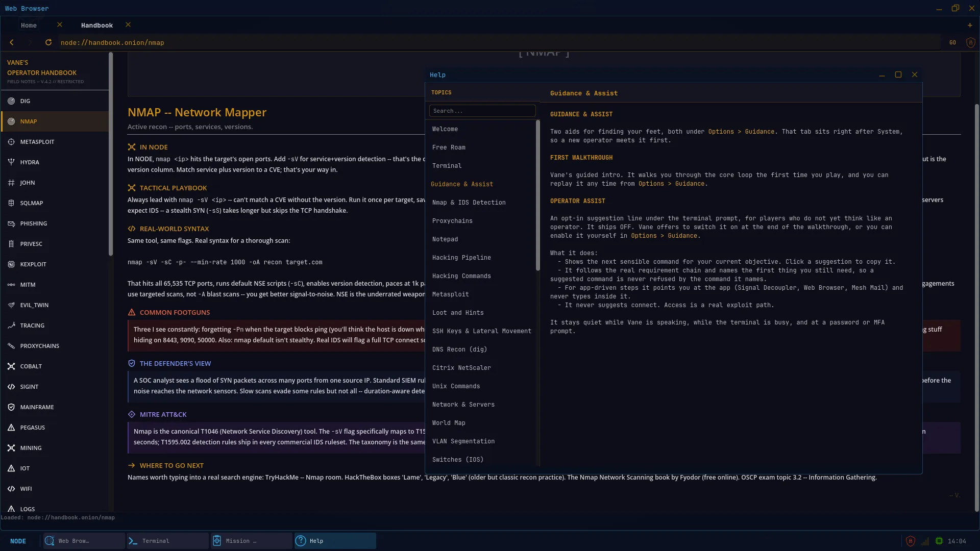Switch to Terminal in the taskbar

click(x=168, y=541)
